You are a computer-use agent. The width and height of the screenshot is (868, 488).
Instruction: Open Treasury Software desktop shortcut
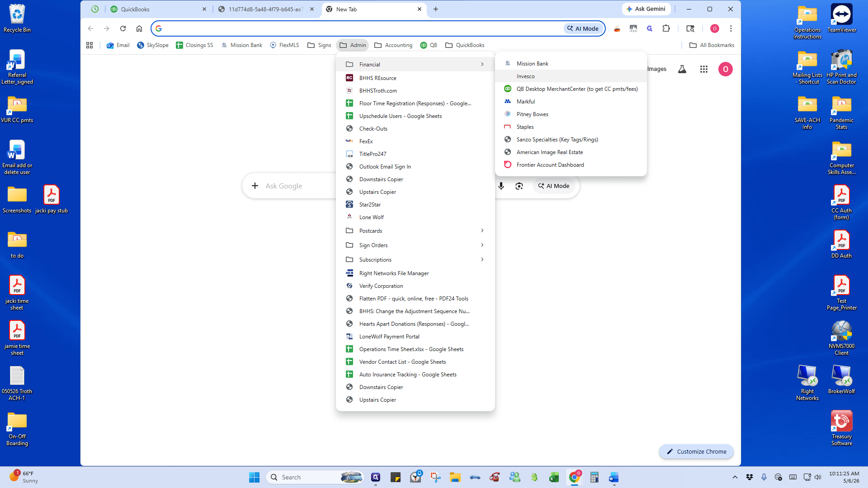[841, 428]
